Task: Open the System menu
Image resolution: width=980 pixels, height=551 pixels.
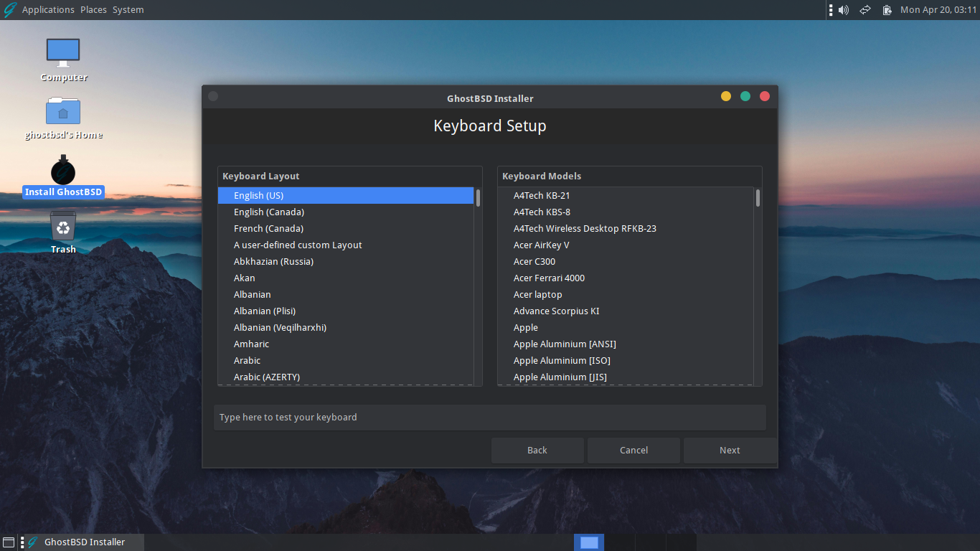Action: pyautogui.click(x=128, y=10)
